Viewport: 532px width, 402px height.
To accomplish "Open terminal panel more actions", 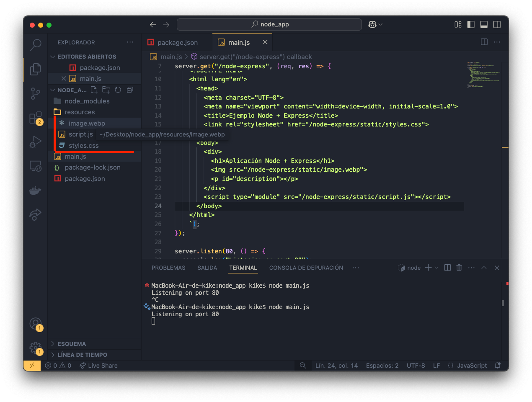I will pyautogui.click(x=471, y=268).
